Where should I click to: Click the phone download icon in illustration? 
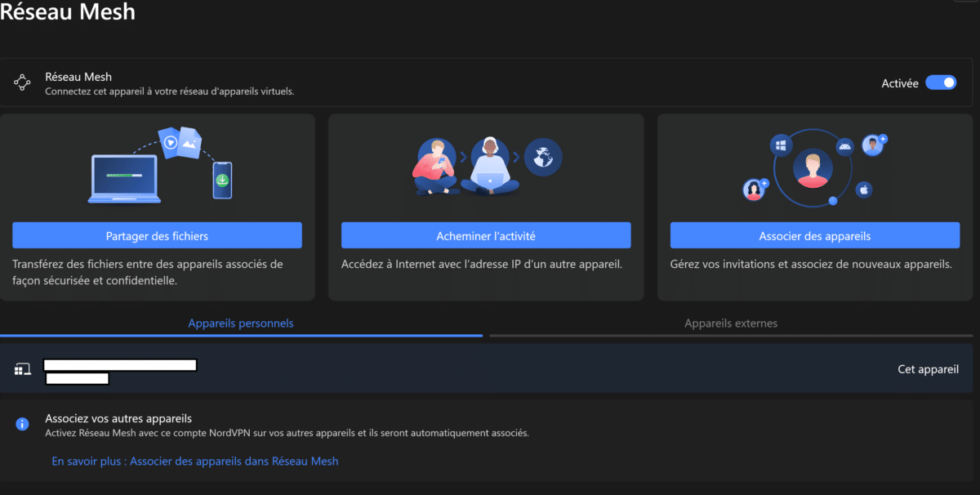tap(222, 181)
